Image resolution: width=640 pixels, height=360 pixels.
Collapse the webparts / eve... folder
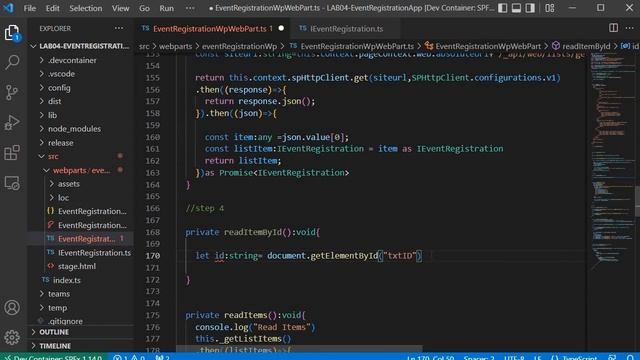[81, 170]
